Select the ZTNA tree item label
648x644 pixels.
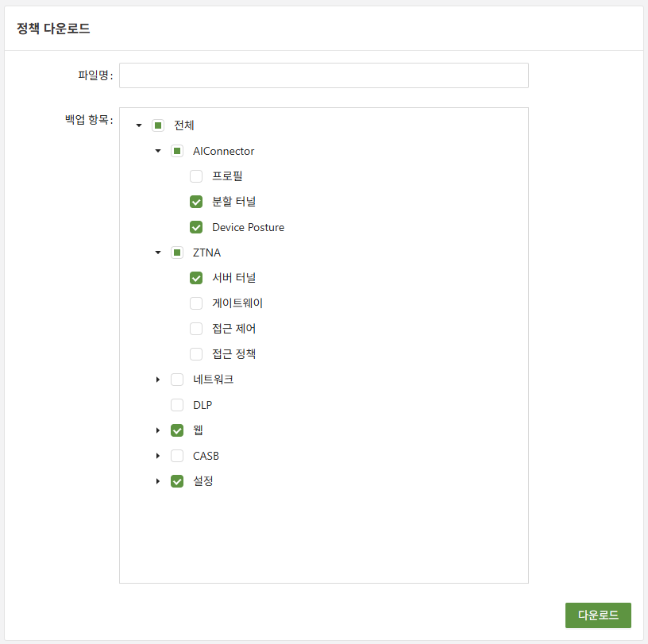coord(206,253)
